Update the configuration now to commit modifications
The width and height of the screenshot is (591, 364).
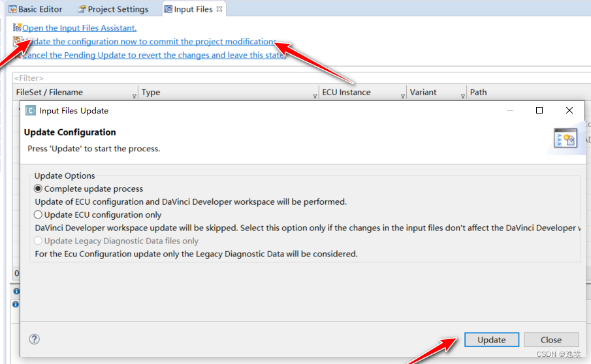(x=151, y=41)
